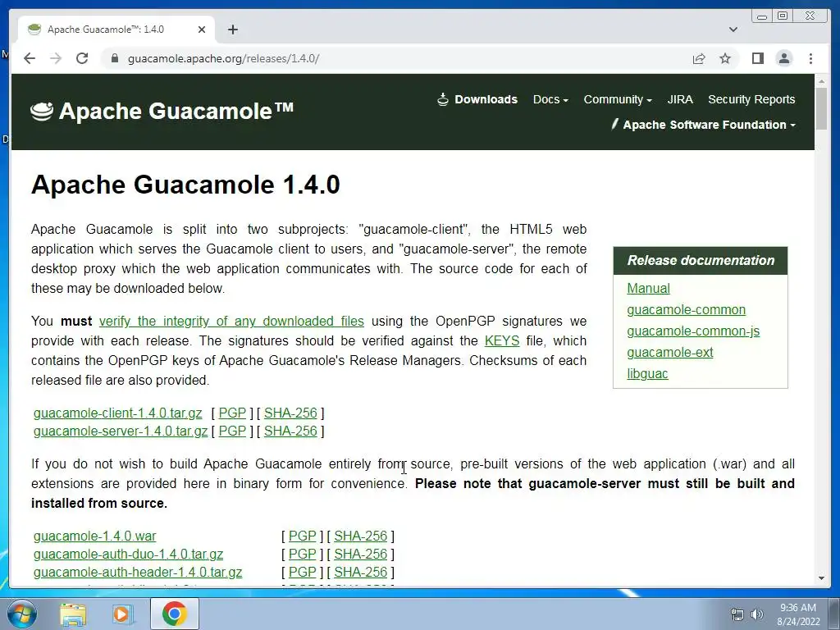Image resolution: width=840 pixels, height=630 pixels.
Task: Open PGP signature for guacamole-auth-duo
Action: (x=302, y=555)
